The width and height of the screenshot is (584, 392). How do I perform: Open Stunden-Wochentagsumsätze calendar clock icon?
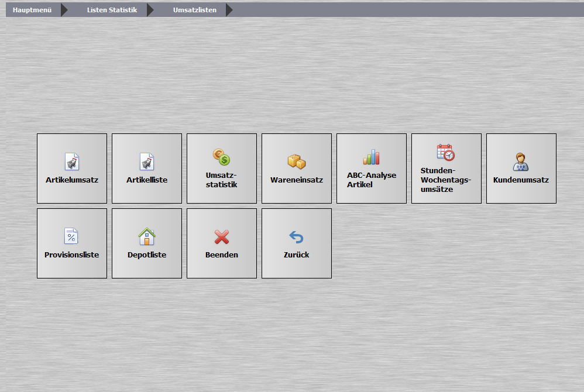click(446, 152)
